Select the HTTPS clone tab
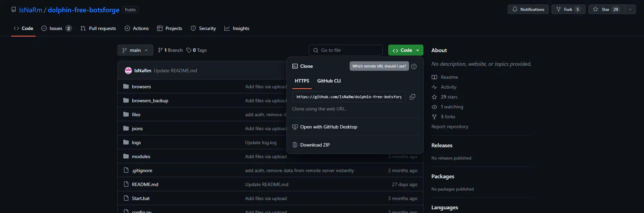Viewport: 644px width, 213px height. click(x=302, y=81)
